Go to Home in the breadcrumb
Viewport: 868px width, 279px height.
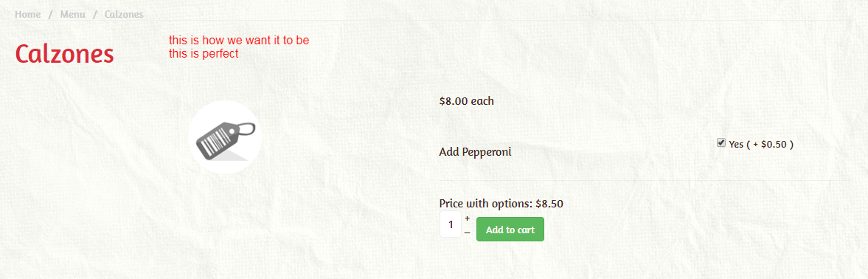[28, 15]
